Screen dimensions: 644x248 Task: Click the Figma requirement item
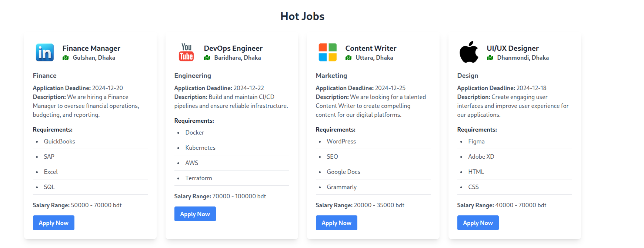476,141
